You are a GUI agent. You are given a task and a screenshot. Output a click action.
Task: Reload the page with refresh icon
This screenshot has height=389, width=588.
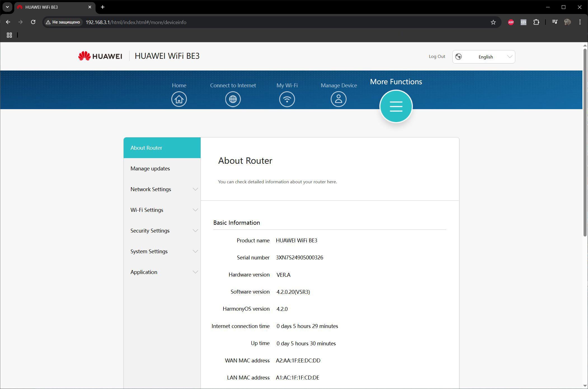point(33,22)
